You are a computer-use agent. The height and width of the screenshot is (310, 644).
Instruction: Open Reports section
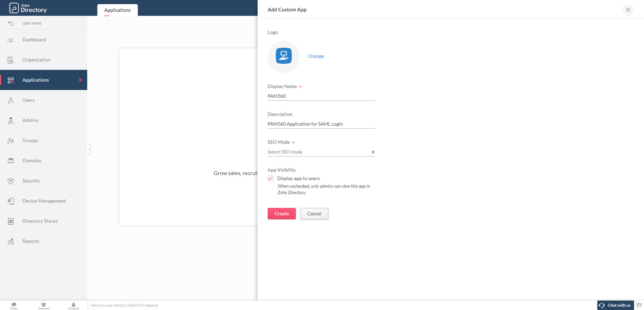click(44, 241)
